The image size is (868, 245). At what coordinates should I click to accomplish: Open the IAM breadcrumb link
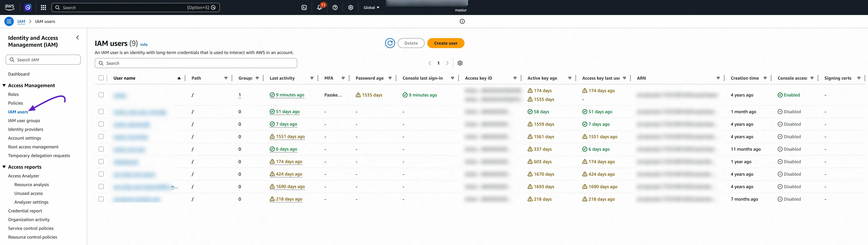(x=21, y=21)
